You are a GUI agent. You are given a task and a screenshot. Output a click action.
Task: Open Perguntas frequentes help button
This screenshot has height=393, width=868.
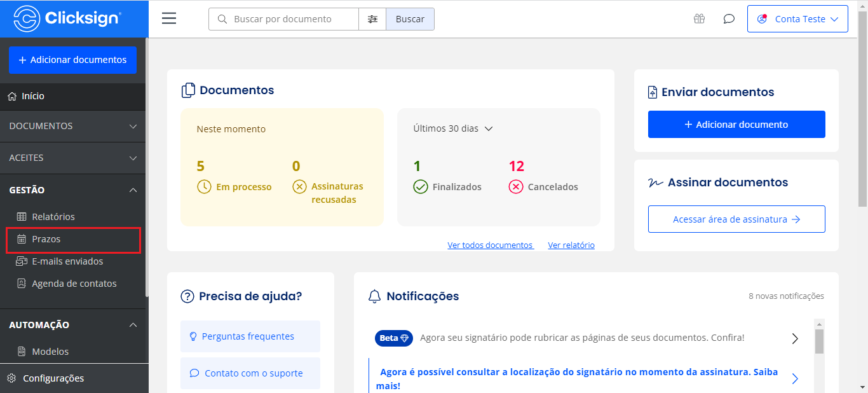[250, 336]
